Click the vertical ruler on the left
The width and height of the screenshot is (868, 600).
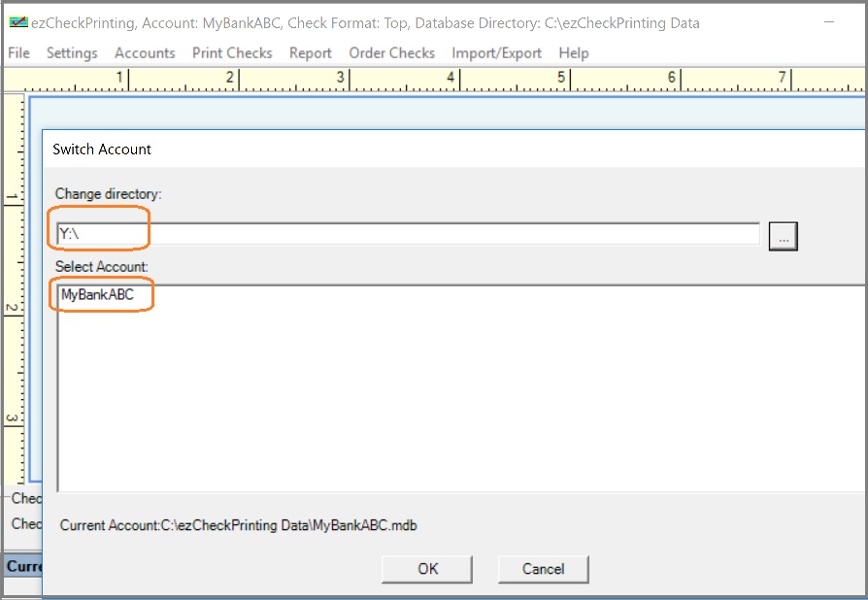coord(14,291)
